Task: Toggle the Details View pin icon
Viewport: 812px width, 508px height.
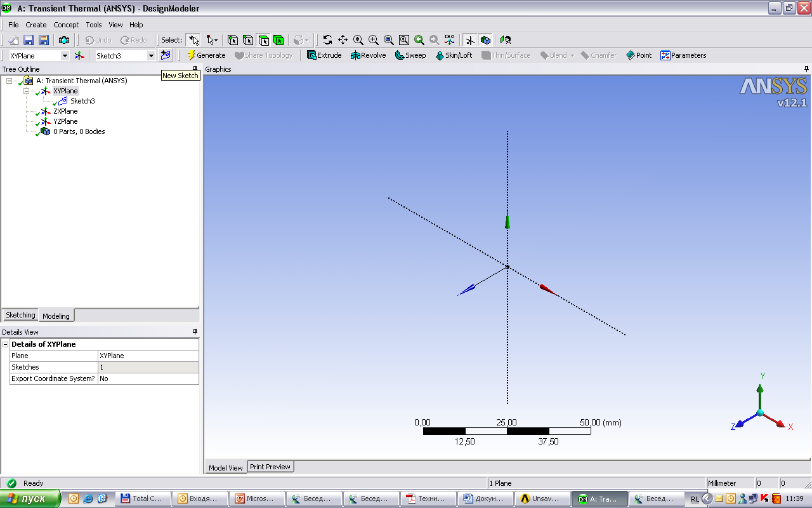Action: pyautogui.click(x=195, y=331)
